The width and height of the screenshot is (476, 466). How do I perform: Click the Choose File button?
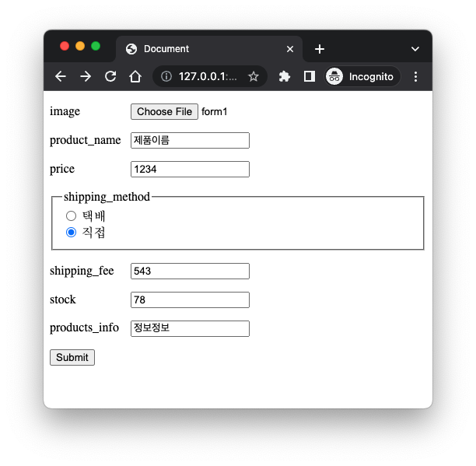click(x=164, y=111)
